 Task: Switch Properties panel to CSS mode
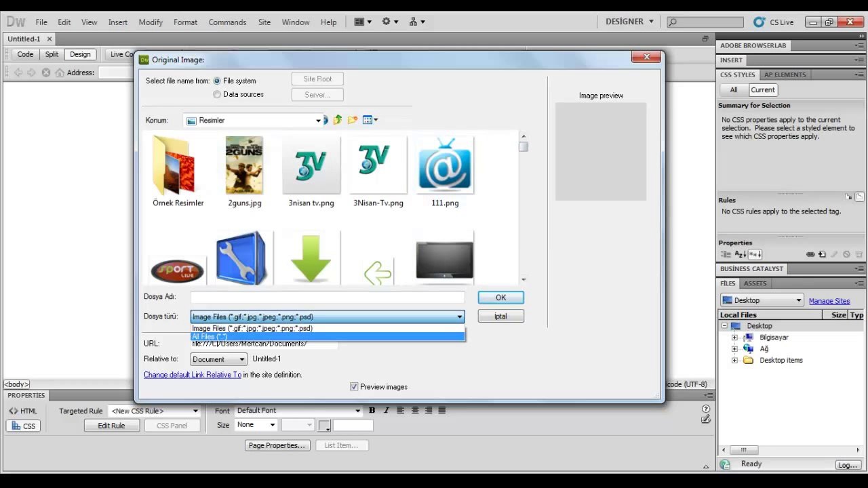(x=23, y=426)
